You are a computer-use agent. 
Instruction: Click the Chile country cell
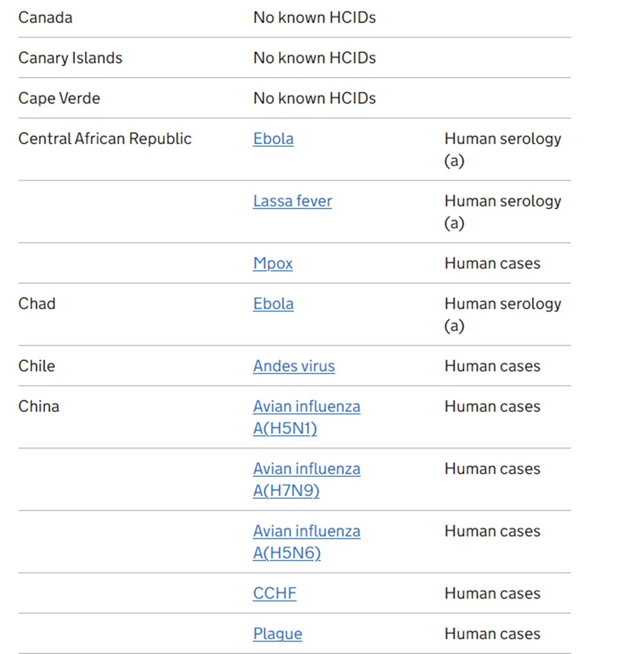pyautogui.click(x=37, y=366)
